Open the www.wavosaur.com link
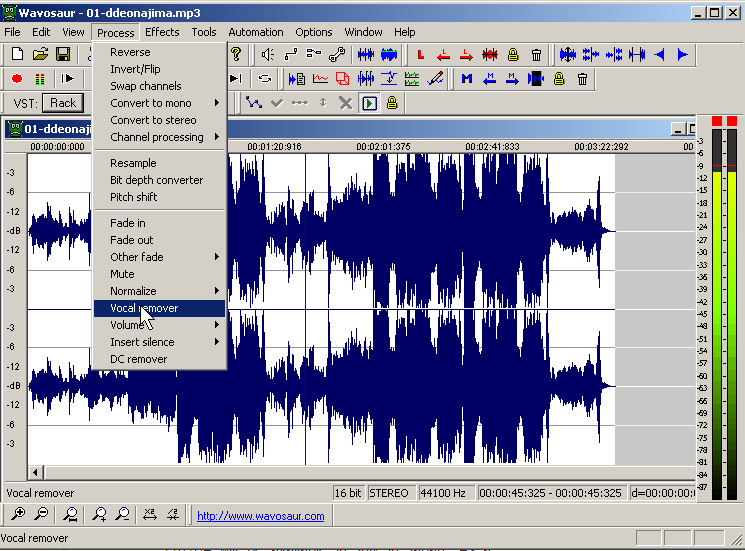This screenshot has height=551, width=745. click(x=260, y=516)
